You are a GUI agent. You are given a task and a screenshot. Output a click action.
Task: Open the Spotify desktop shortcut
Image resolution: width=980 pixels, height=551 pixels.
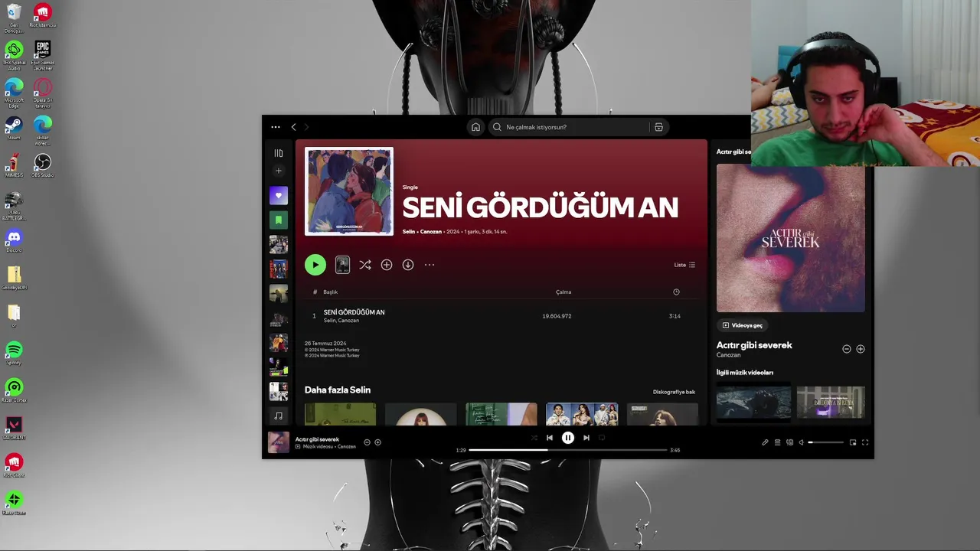tap(14, 354)
